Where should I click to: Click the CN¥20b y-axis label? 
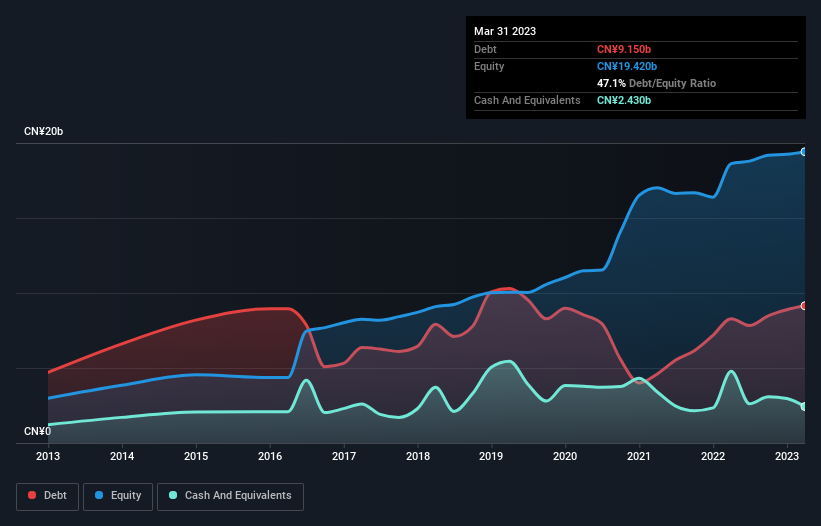pos(44,132)
